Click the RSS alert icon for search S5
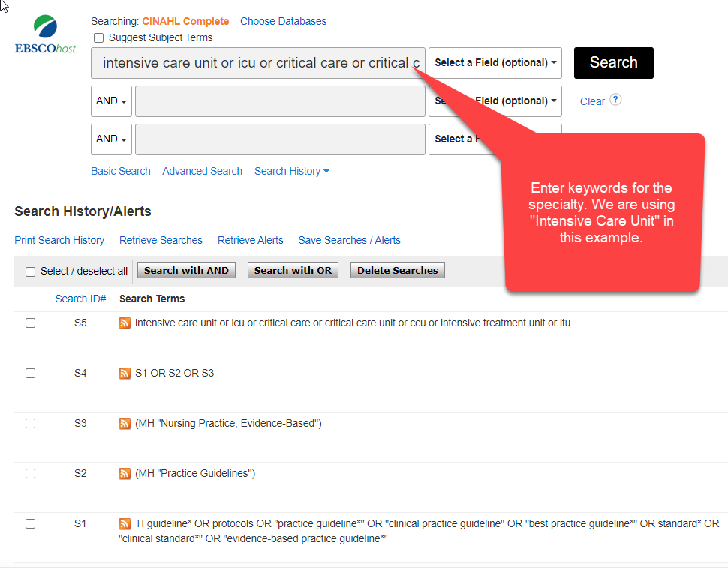The image size is (728, 570). coord(125,322)
